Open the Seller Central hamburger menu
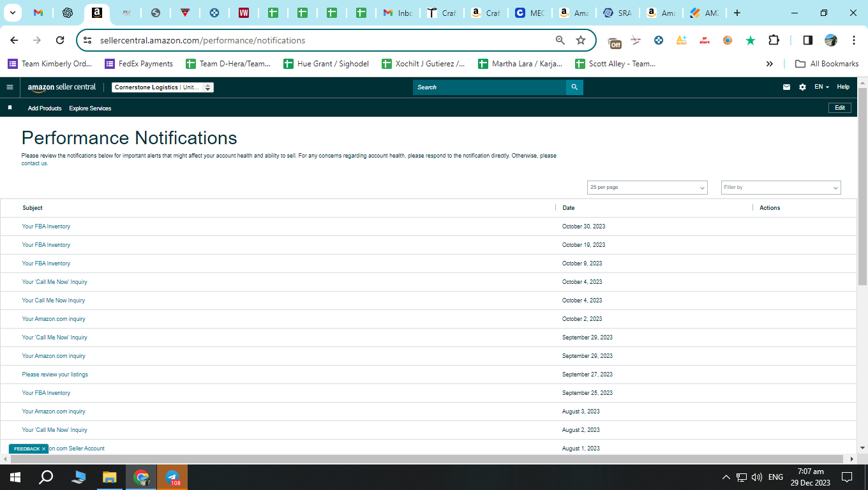The height and width of the screenshot is (490, 868). [x=10, y=87]
